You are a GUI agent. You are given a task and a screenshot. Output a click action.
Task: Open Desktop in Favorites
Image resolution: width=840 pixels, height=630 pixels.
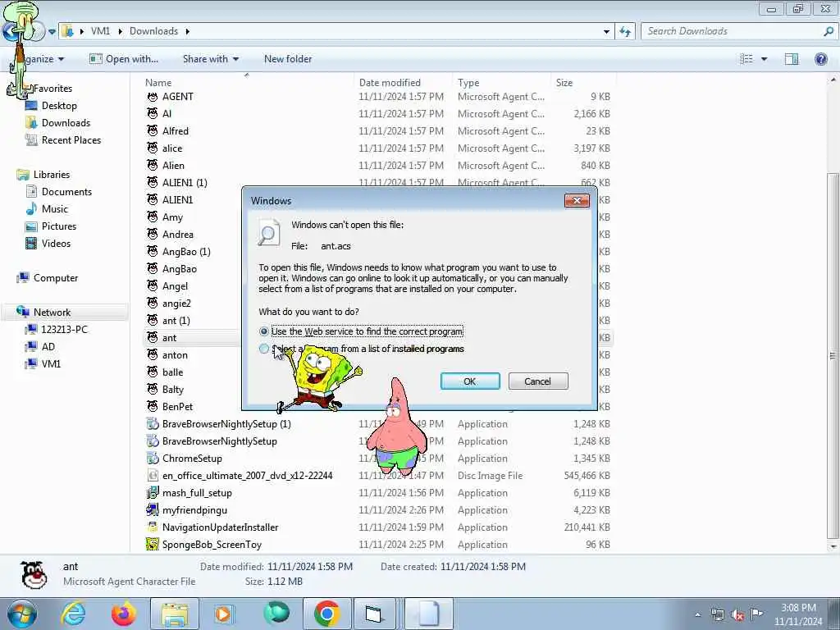point(59,106)
